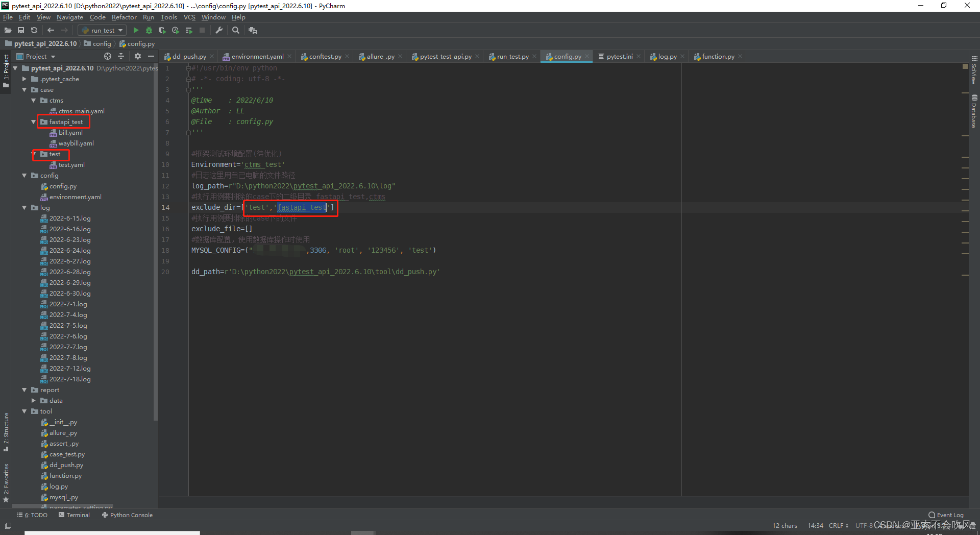Click the Stop square icon
This screenshot has height=535, width=980.
202,31
